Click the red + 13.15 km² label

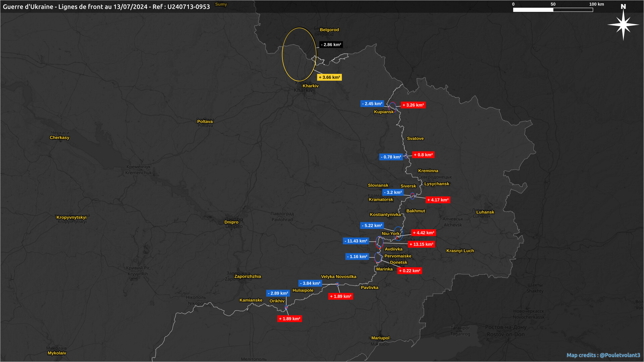[x=421, y=244]
